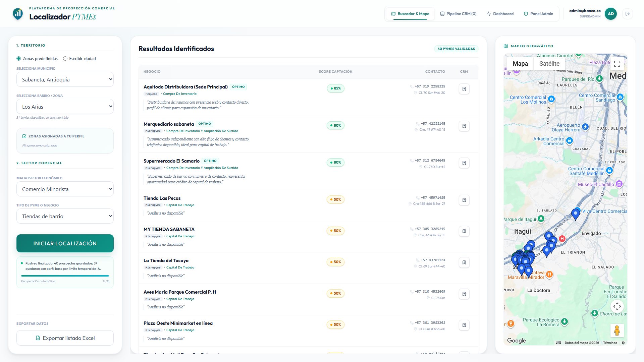Expand the Los Arias barrio dropdown

65,107
